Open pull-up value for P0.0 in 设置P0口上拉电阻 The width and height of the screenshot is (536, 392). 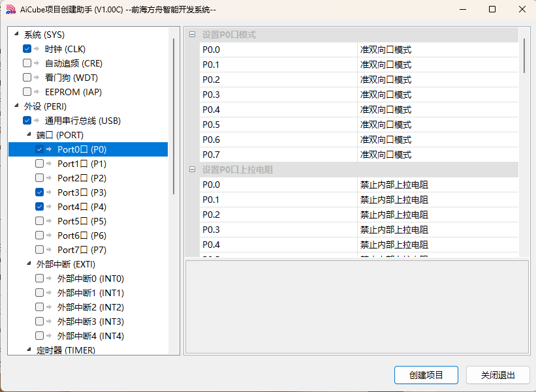coord(438,185)
